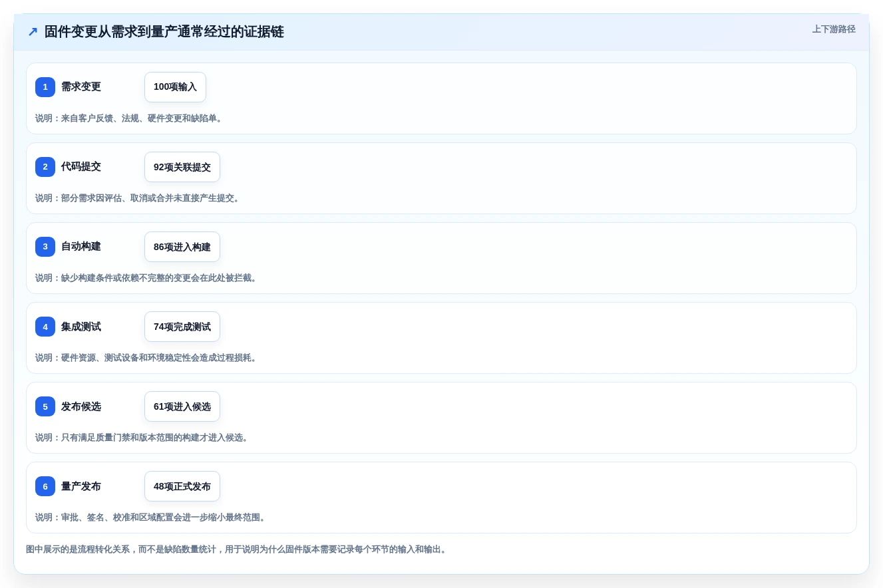
Task: Click the description starting 审批、签名
Action: pyautogui.click(x=152, y=517)
